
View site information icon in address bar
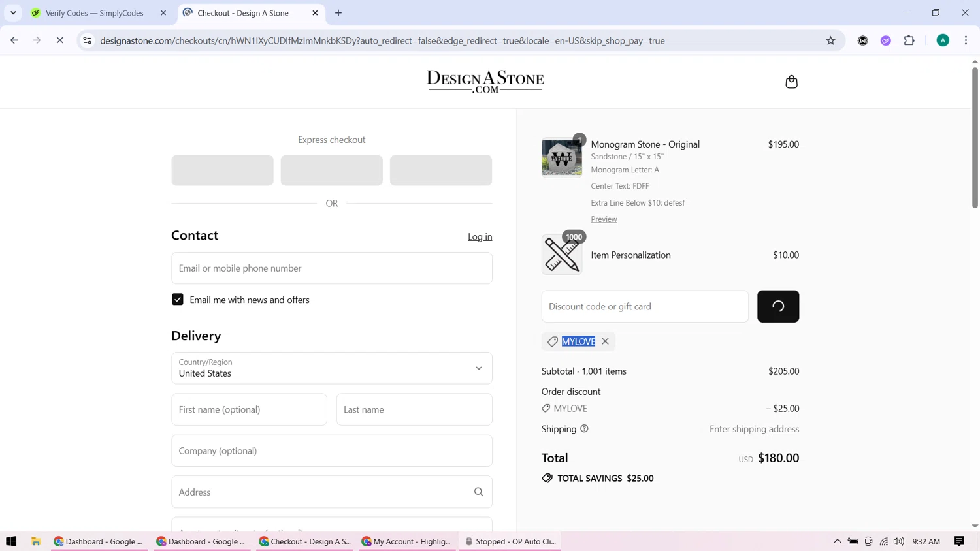(87, 40)
